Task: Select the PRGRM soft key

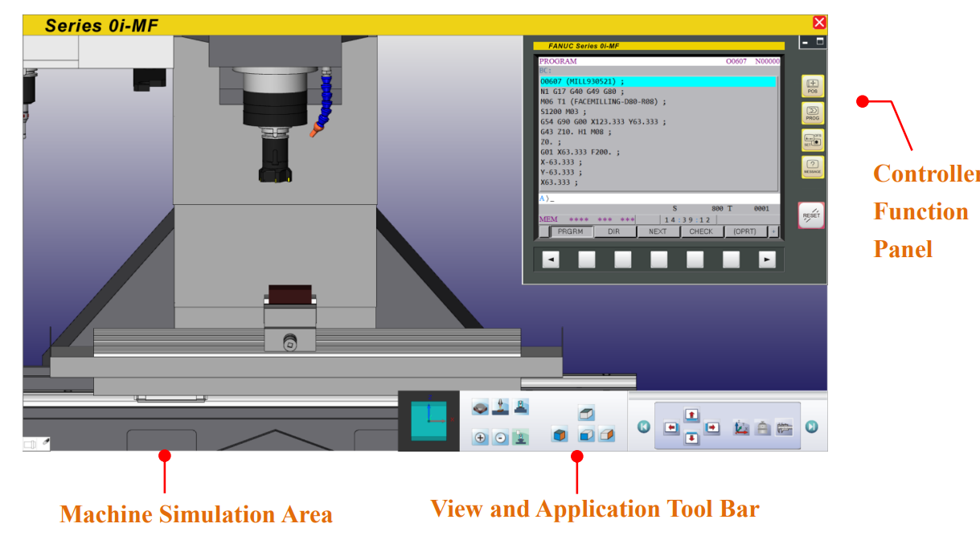Action: point(572,231)
